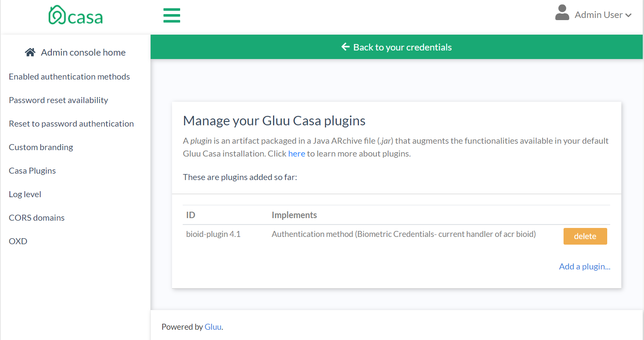This screenshot has width=644, height=340.
Task: Open the plugins documentation via here link
Action: point(297,153)
